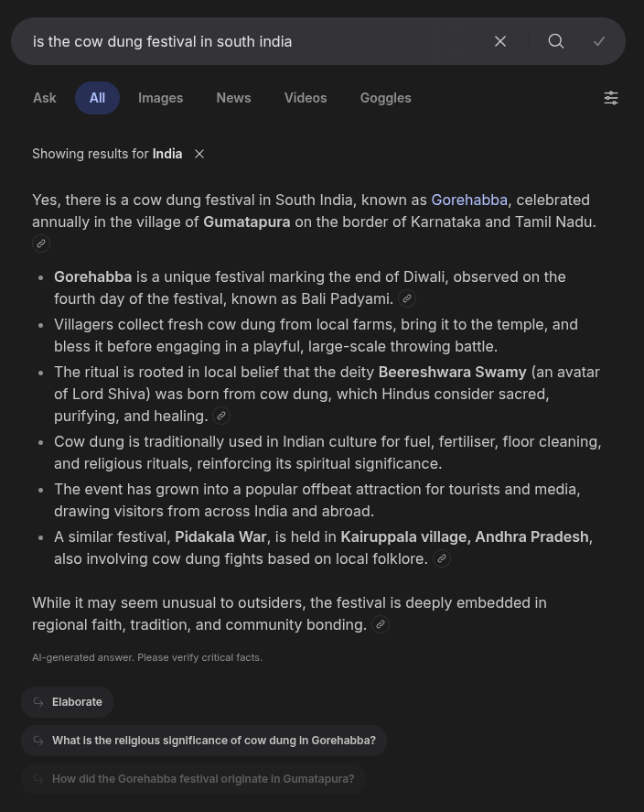The width and height of the screenshot is (644, 812).
Task: Open source link after Gumatapura paragraph
Action: click(41, 244)
